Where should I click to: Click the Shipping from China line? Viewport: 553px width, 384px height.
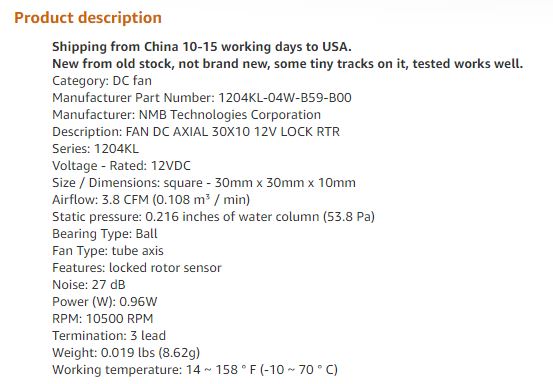coord(202,47)
